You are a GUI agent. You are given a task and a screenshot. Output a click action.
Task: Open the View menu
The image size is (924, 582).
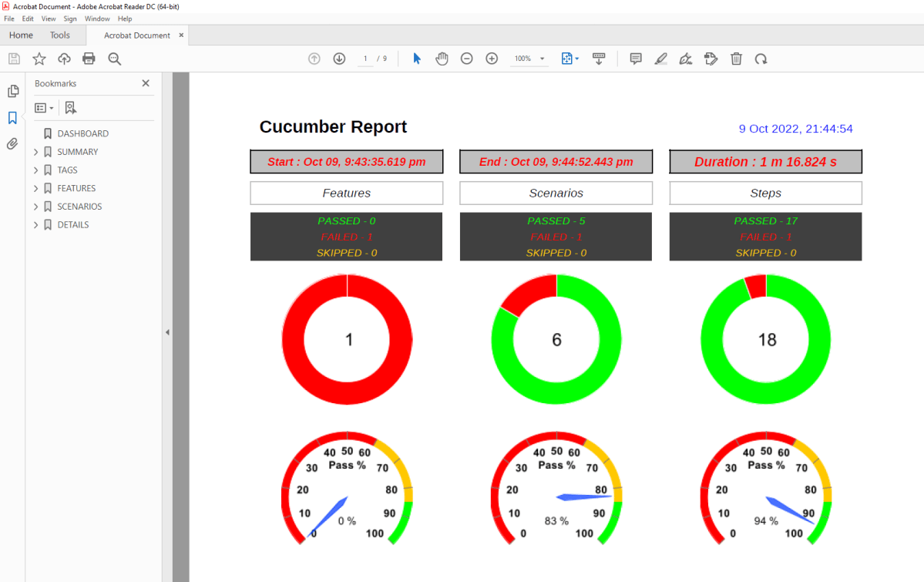(x=48, y=19)
